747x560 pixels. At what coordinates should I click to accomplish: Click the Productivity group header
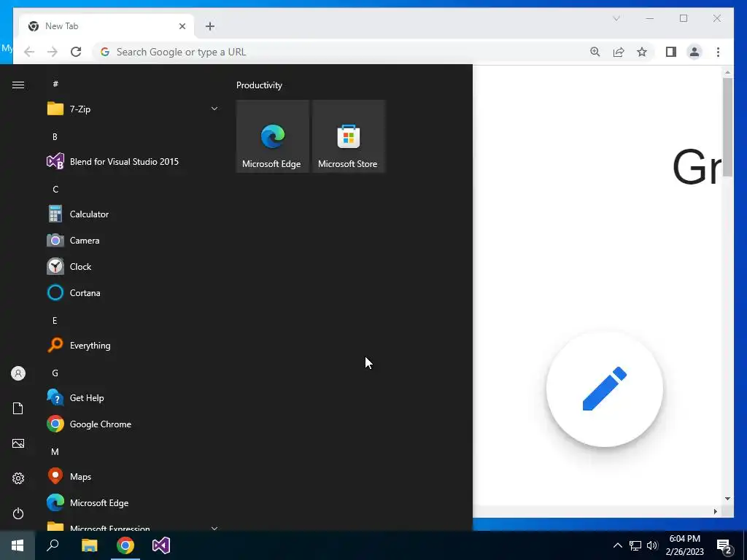tap(259, 85)
